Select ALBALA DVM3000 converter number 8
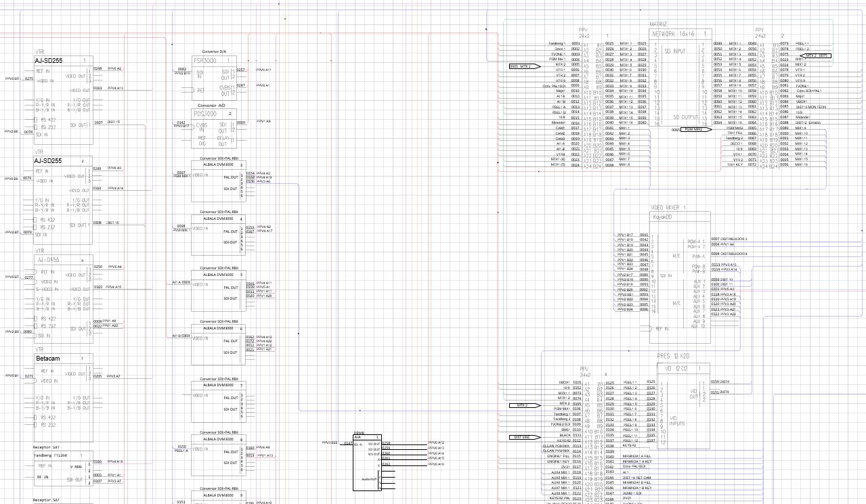 pyautogui.click(x=218, y=439)
